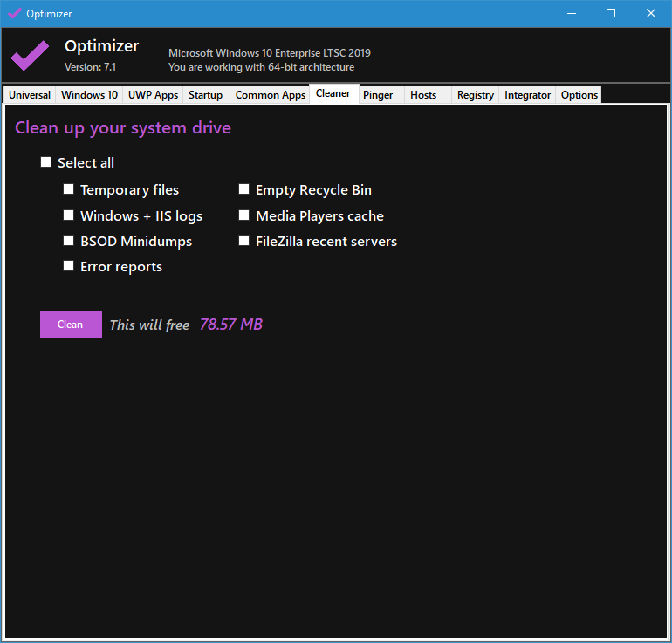
Task: Open the Windows 10 tab
Action: coord(89,95)
